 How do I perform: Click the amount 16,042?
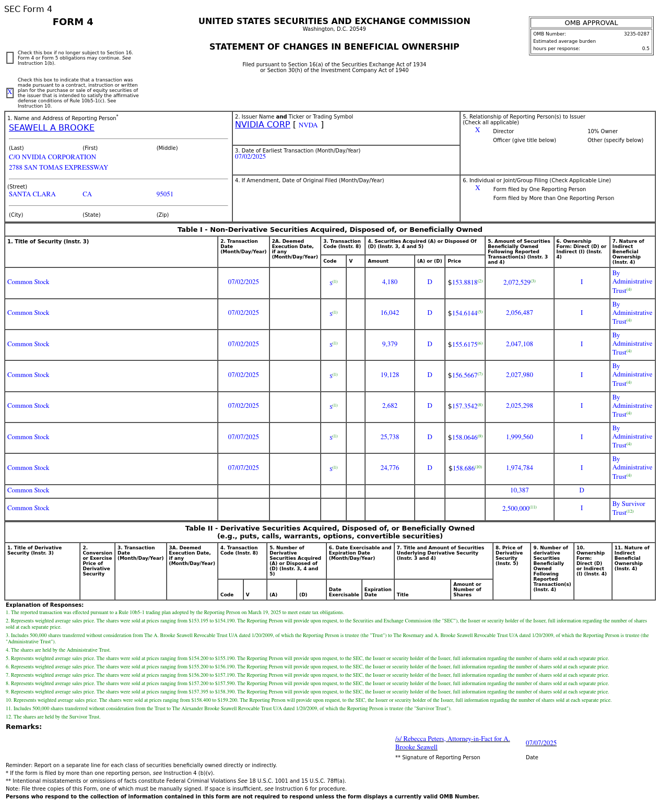pyautogui.click(x=390, y=313)
